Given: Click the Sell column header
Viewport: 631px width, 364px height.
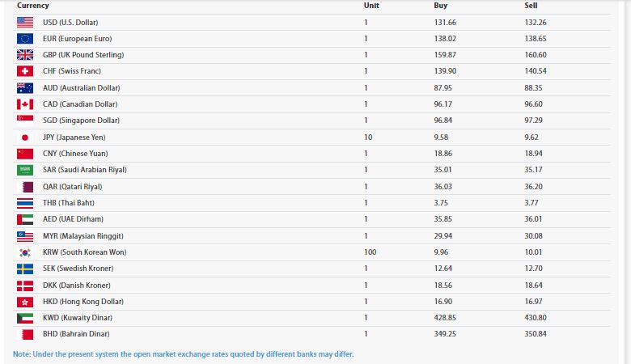Looking at the screenshot, I should (x=531, y=6).
